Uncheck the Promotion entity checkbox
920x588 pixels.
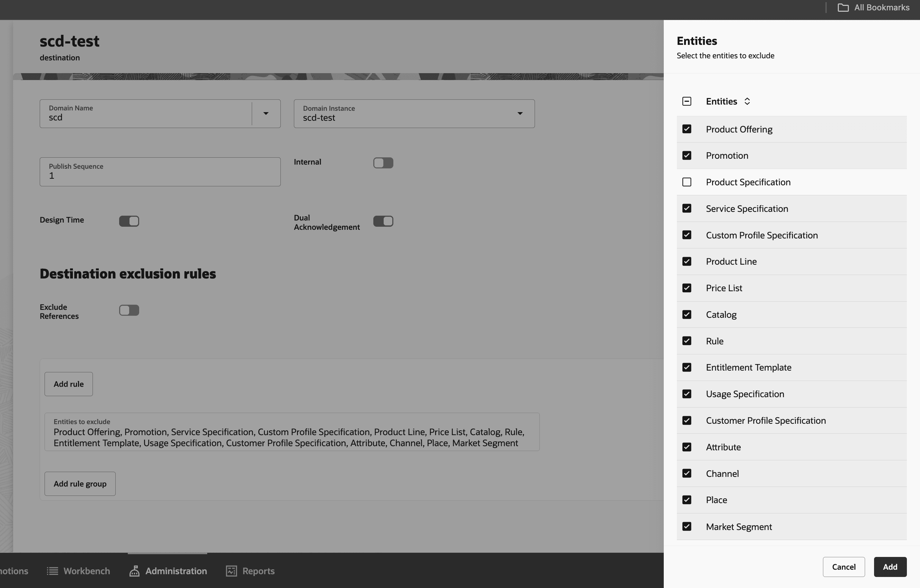[x=687, y=155]
